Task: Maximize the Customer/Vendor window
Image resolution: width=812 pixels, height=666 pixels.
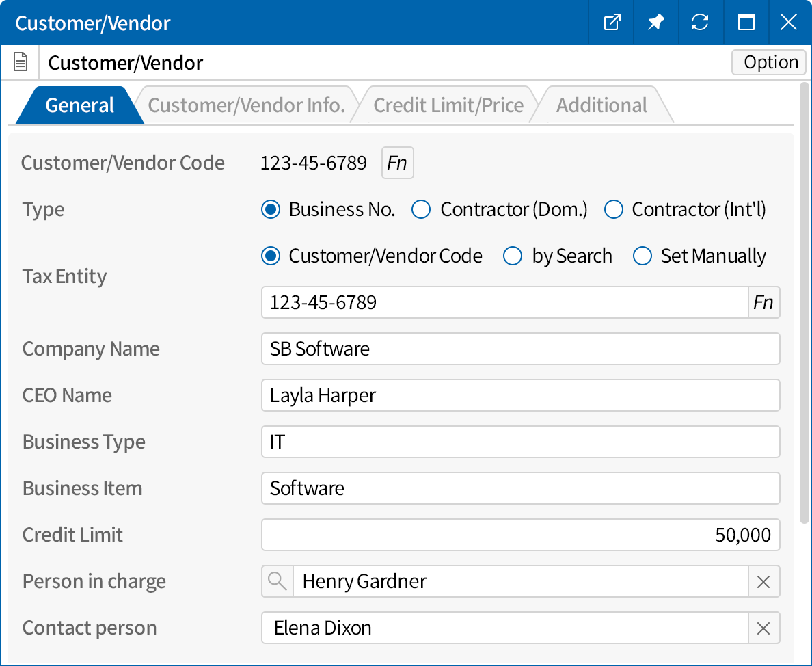Action: 746,23
